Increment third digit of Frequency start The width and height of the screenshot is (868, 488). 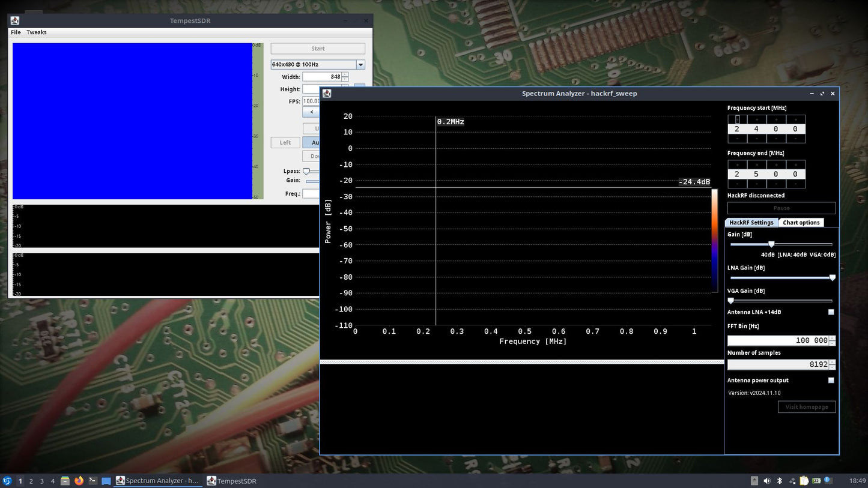click(x=775, y=119)
